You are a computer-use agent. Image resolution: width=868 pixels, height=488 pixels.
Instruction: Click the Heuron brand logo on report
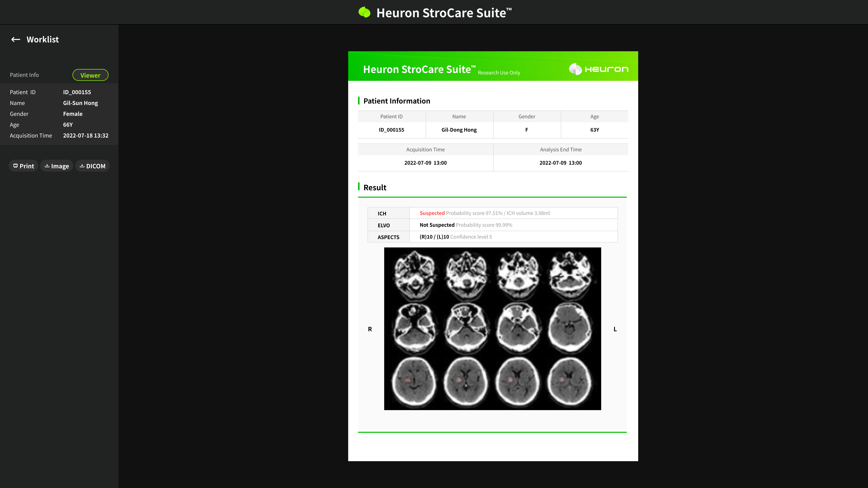click(x=599, y=69)
